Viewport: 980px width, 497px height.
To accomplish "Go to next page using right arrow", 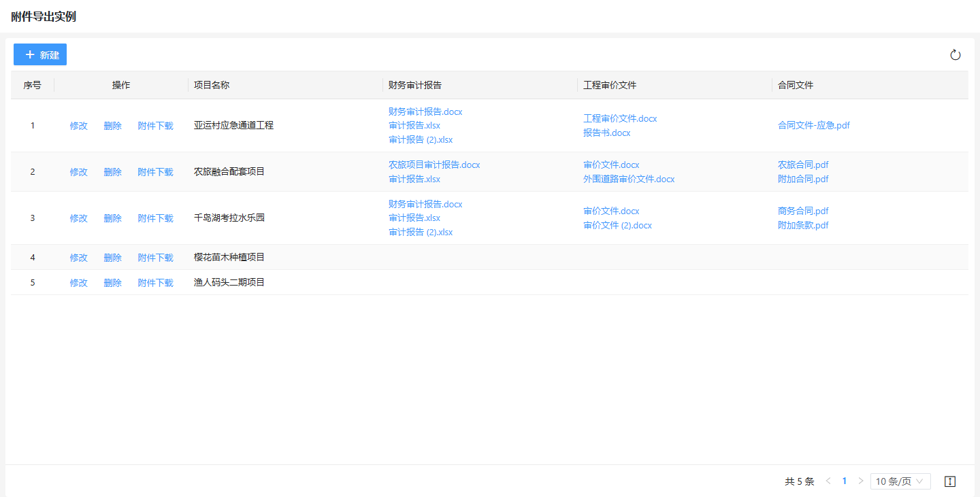I will [860, 481].
